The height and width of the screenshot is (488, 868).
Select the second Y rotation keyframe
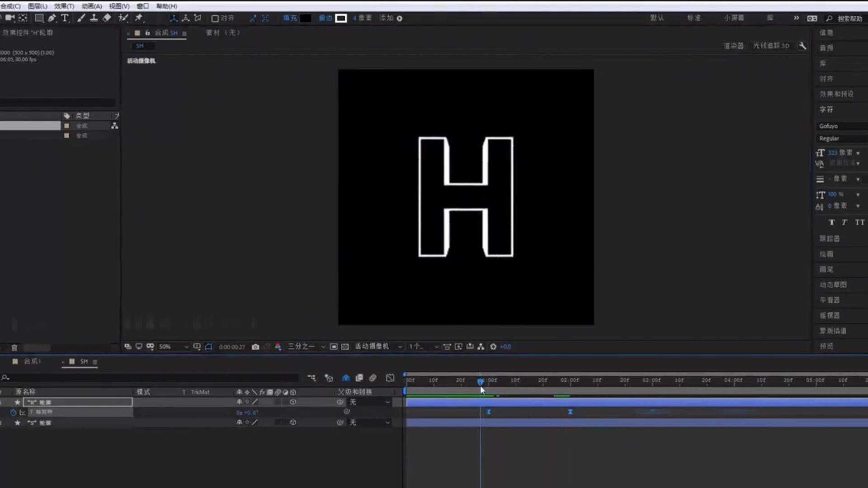pyautogui.click(x=570, y=412)
